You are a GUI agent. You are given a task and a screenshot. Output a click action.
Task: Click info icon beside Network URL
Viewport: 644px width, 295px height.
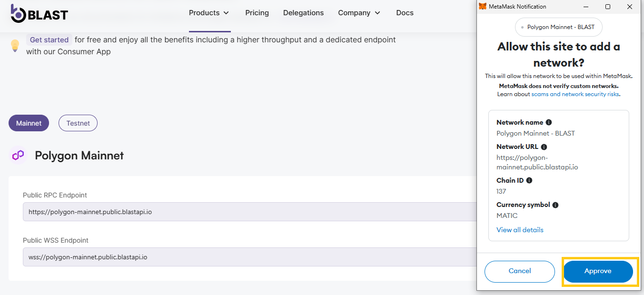[544, 147]
